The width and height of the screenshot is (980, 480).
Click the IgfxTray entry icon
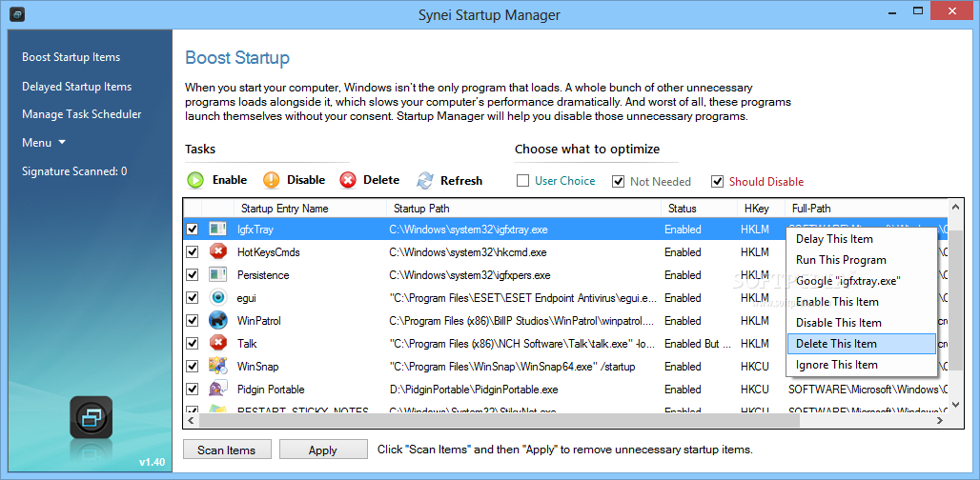(x=217, y=230)
